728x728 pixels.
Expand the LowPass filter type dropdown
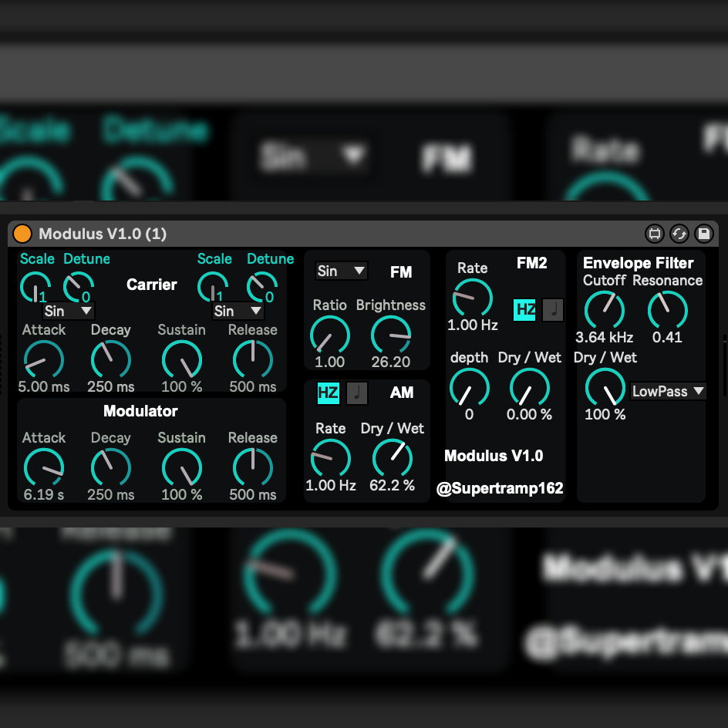pos(668,391)
